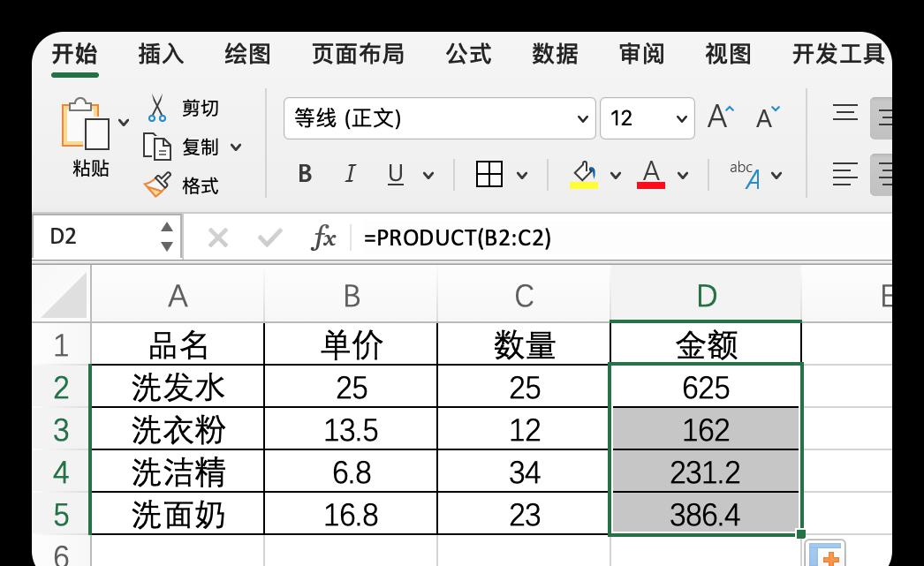Click cell containing 数量

pos(524,344)
